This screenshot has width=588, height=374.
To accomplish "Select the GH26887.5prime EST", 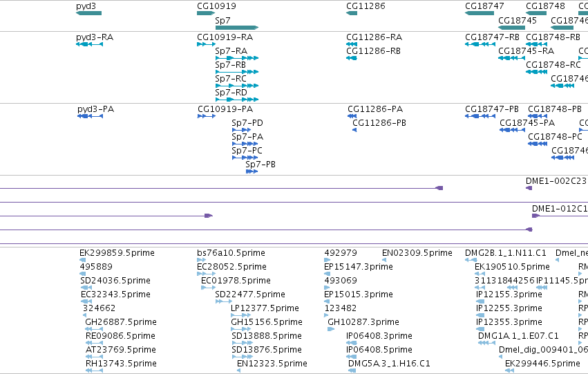I will tap(94, 329).
